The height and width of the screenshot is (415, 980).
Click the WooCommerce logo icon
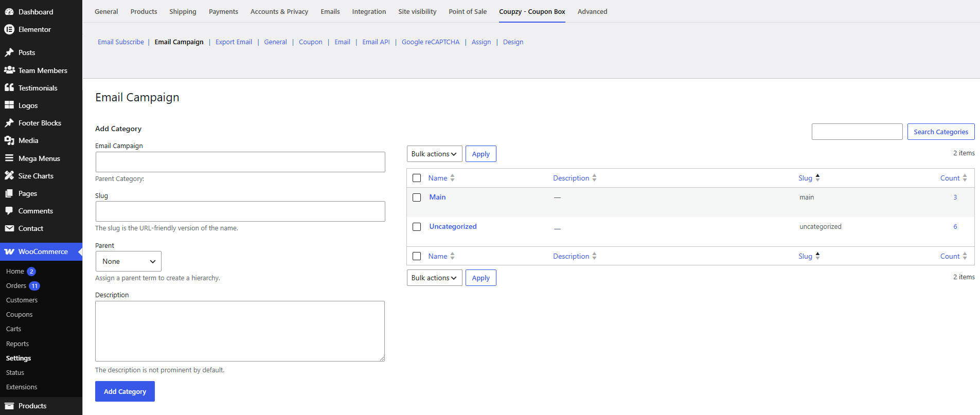click(9, 251)
